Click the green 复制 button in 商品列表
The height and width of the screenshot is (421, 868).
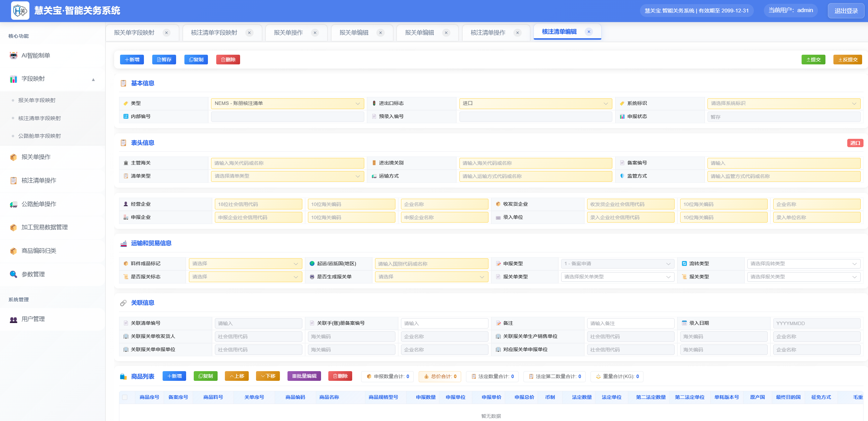coord(205,376)
